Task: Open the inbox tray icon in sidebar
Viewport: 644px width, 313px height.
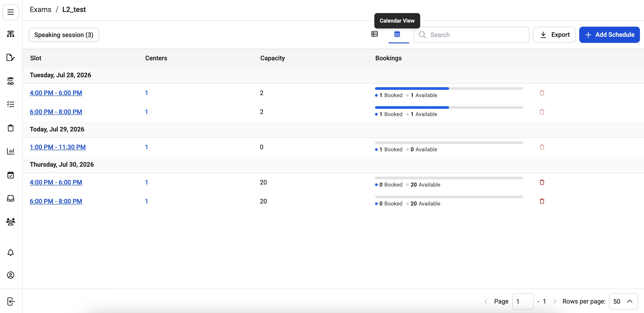Action: tap(11, 198)
